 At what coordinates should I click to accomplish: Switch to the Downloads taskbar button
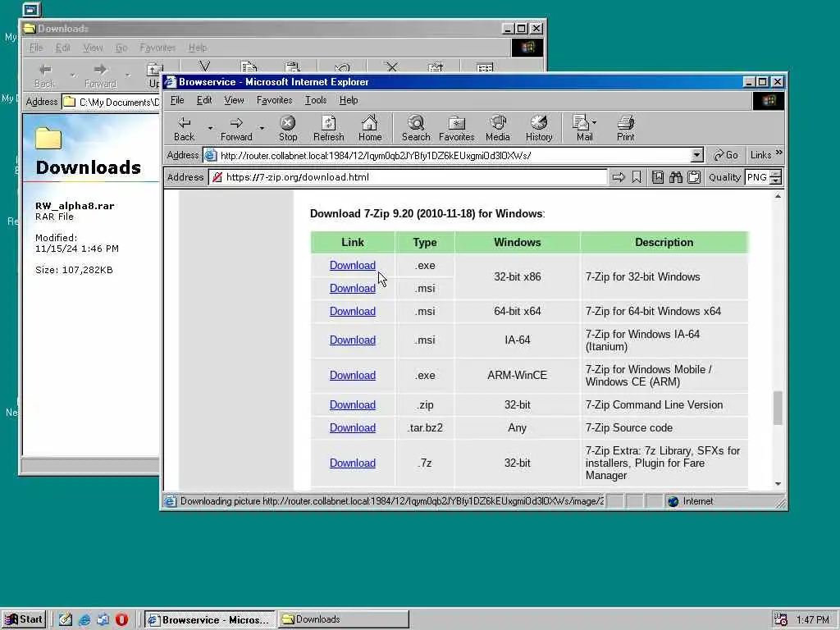[x=344, y=619]
